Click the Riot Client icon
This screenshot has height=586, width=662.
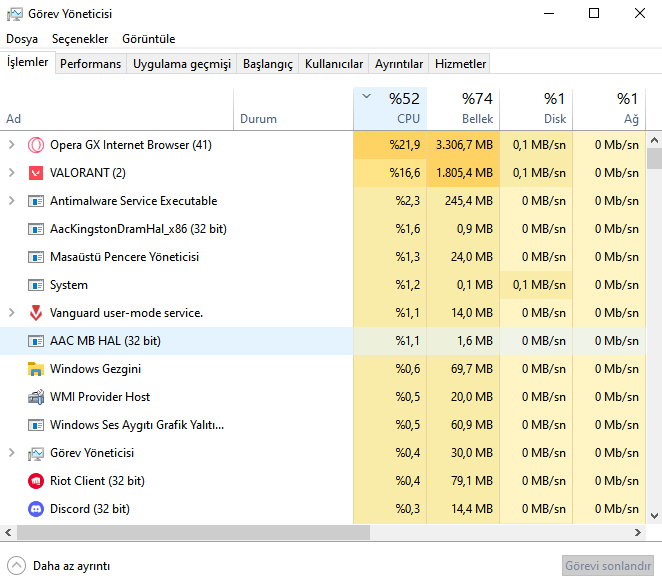point(36,481)
